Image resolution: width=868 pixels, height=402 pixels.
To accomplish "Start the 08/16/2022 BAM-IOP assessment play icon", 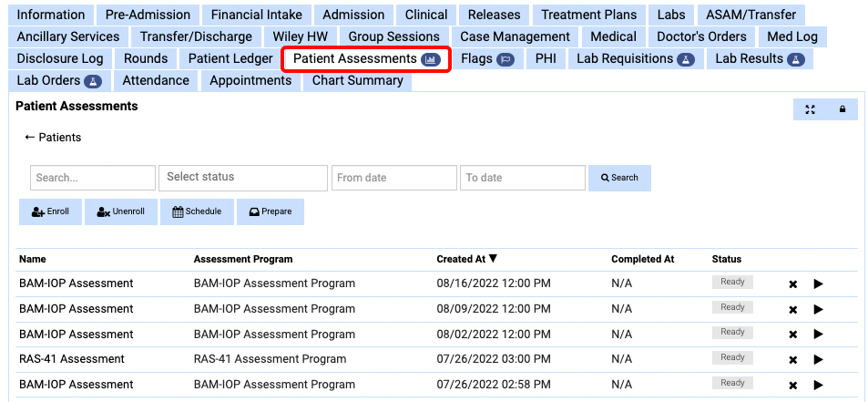I will (818, 284).
